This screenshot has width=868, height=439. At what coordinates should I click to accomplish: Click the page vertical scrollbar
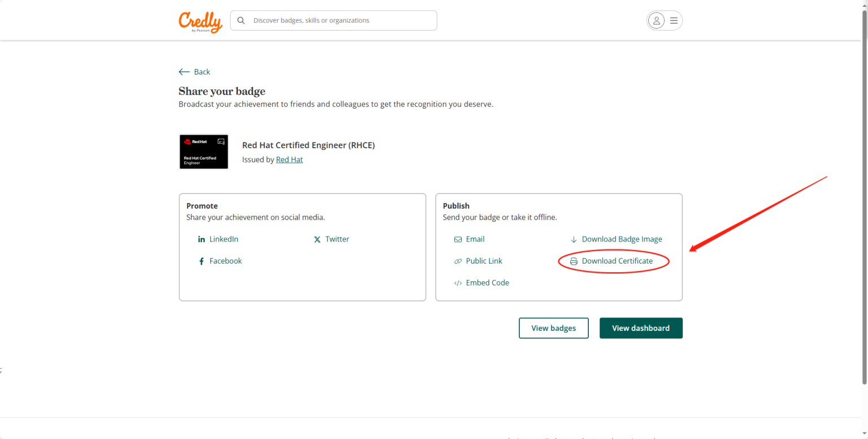coord(863,198)
